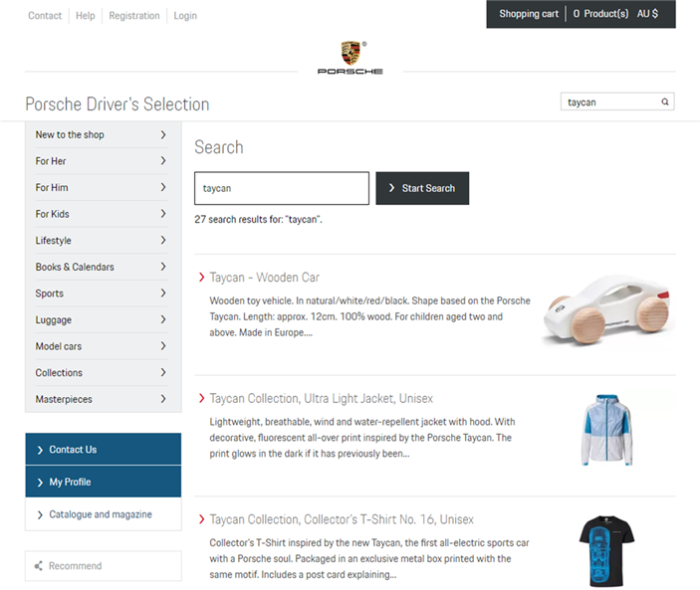Open the Lifestyle category

click(x=54, y=241)
